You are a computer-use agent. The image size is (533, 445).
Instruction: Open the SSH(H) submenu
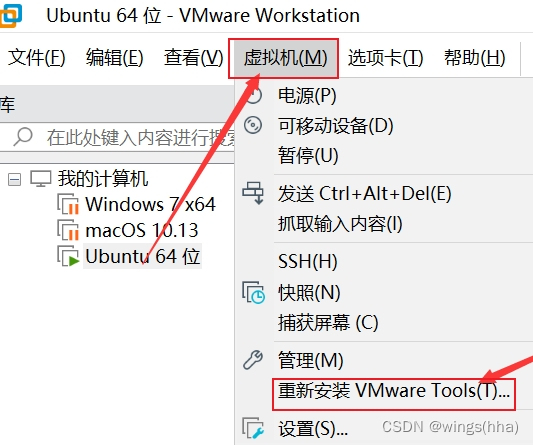(x=308, y=261)
